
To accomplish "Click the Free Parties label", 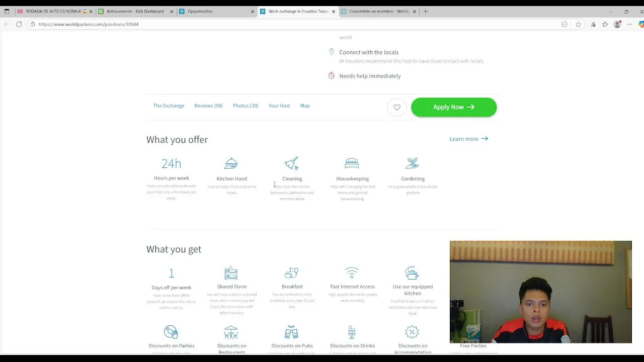I will pyautogui.click(x=473, y=346).
